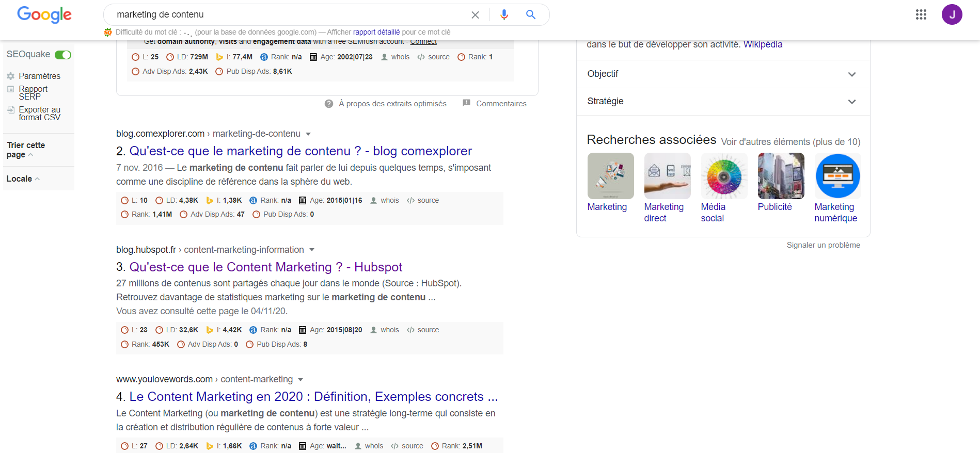Open Média social color wheel thumbnail
980x453 pixels.
point(724,176)
